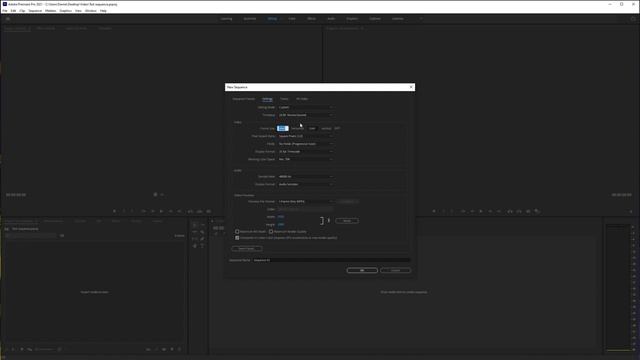Click Mark Out in Source monitor
The height and width of the screenshot is (360, 640).
click(x=132, y=211)
